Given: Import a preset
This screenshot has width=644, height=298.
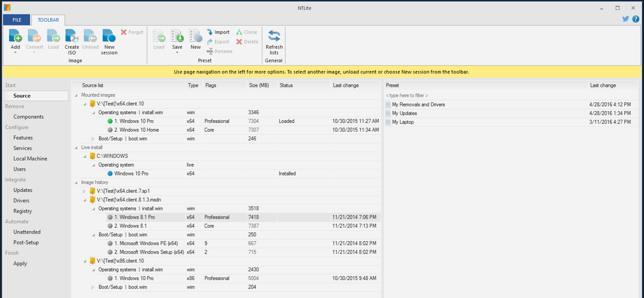Looking at the screenshot, I should point(218,32).
